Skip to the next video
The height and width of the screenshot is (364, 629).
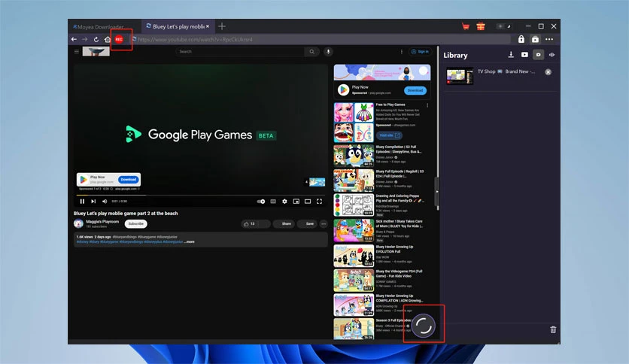pyautogui.click(x=93, y=202)
